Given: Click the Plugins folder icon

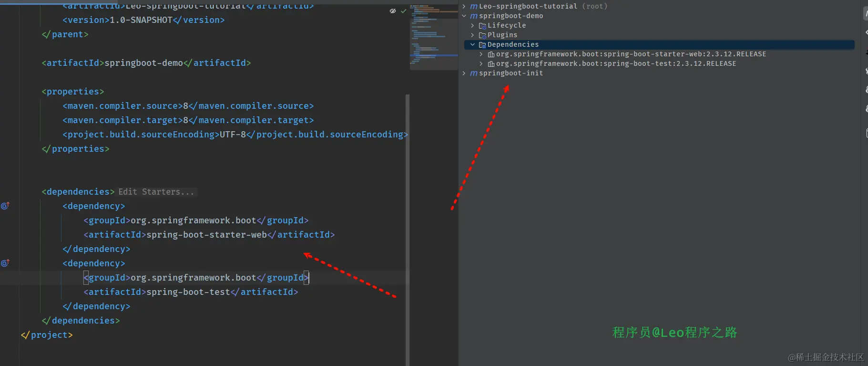Looking at the screenshot, I should [x=482, y=35].
